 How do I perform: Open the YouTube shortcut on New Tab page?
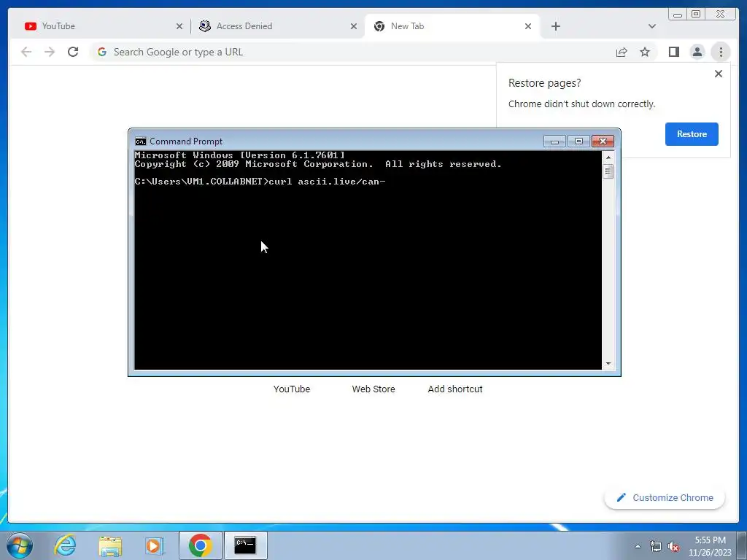pos(292,389)
